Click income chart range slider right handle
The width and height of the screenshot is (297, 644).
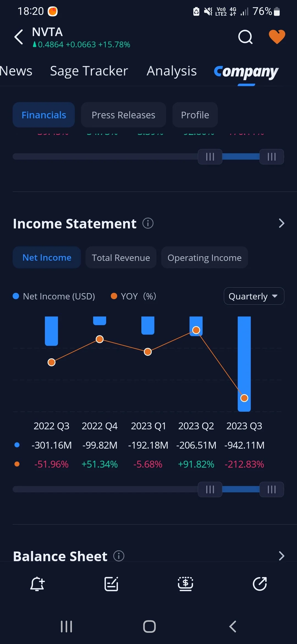click(x=272, y=489)
